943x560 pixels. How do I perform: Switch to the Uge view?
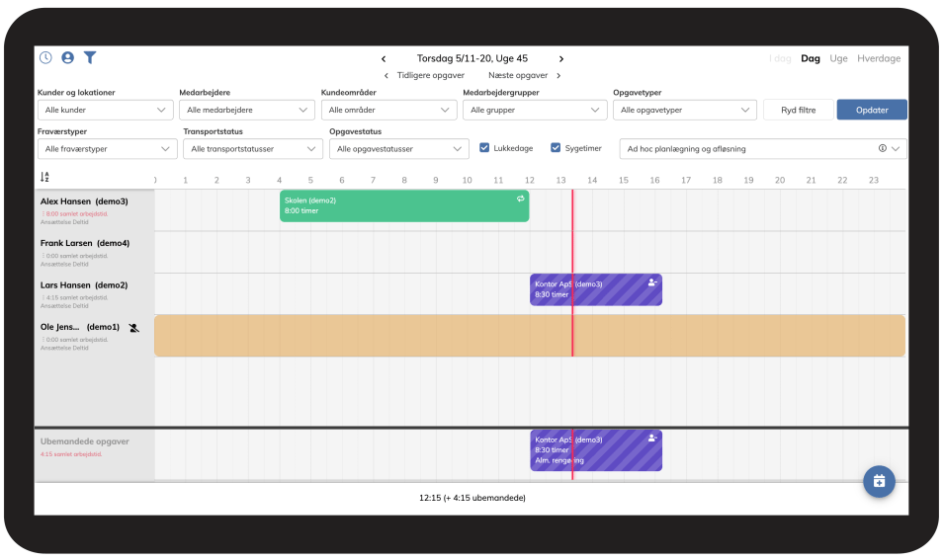pyautogui.click(x=838, y=58)
